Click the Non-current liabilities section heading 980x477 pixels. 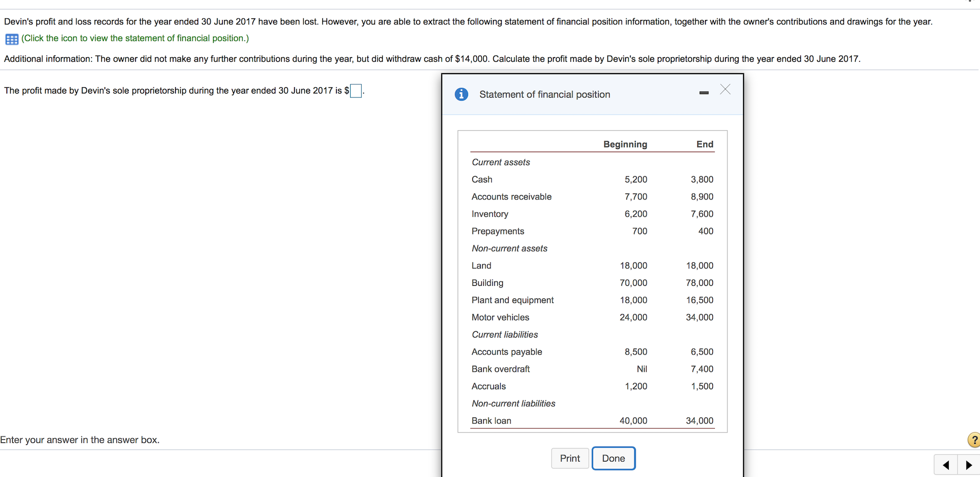coord(513,403)
